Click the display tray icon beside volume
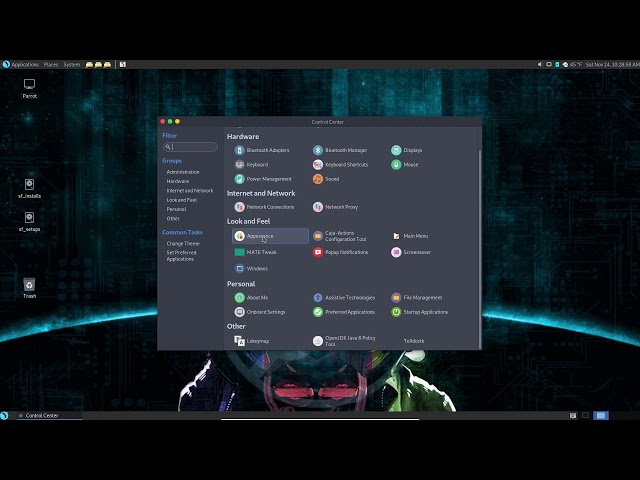 [549, 64]
